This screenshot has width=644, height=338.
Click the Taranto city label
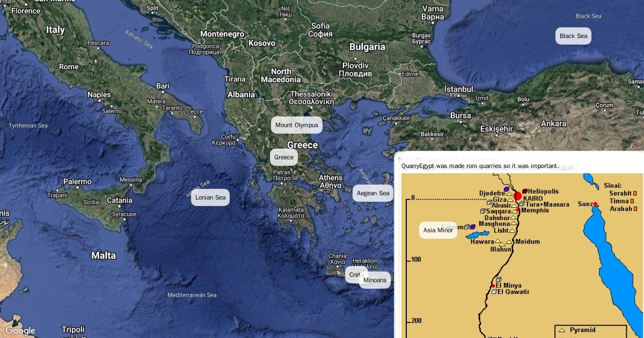(172, 108)
